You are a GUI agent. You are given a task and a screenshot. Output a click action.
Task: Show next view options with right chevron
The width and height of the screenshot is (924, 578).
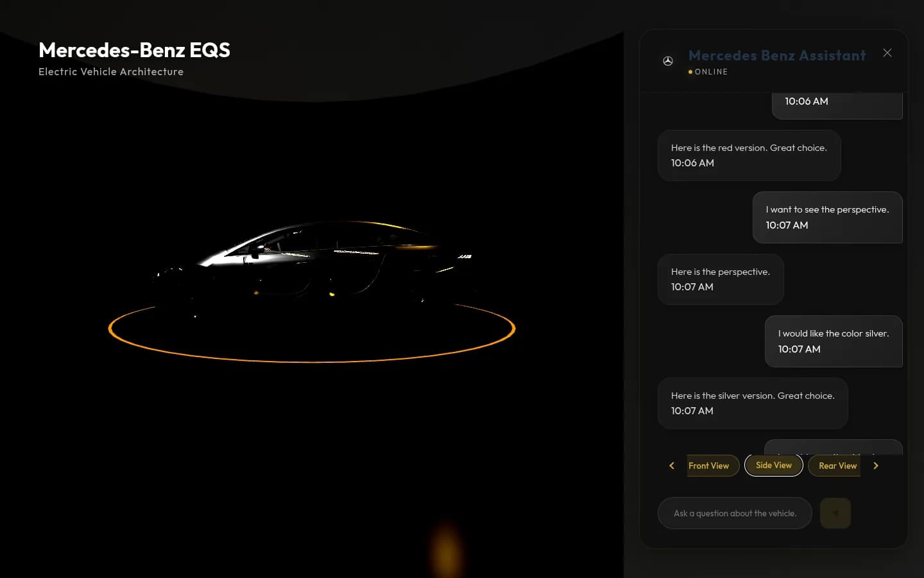pyautogui.click(x=876, y=466)
